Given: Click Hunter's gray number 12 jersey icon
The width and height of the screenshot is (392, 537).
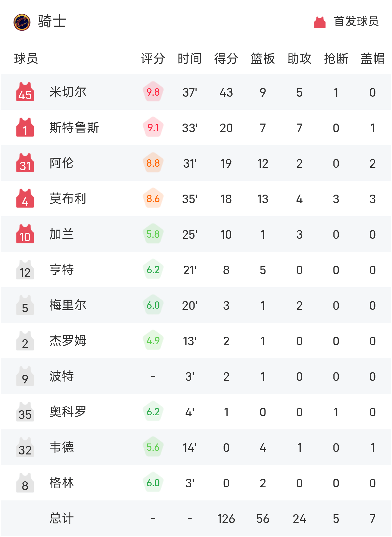Looking at the screenshot, I should pyautogui.click(x=25, y=270).
